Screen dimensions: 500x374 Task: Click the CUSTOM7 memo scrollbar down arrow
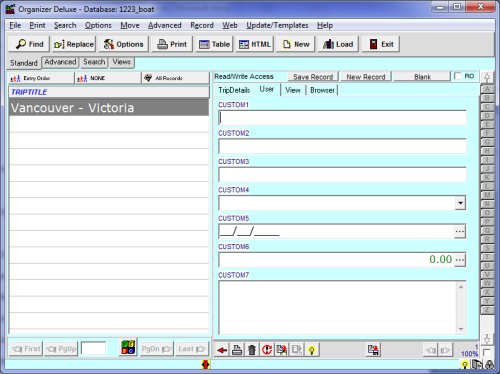click(x=461, y=329)
